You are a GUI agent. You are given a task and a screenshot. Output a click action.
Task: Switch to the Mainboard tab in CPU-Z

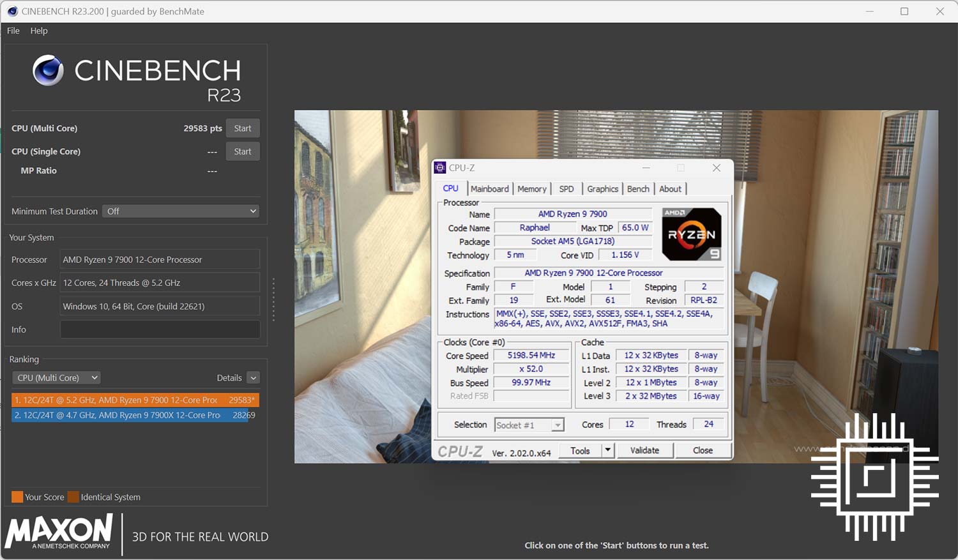490,189
